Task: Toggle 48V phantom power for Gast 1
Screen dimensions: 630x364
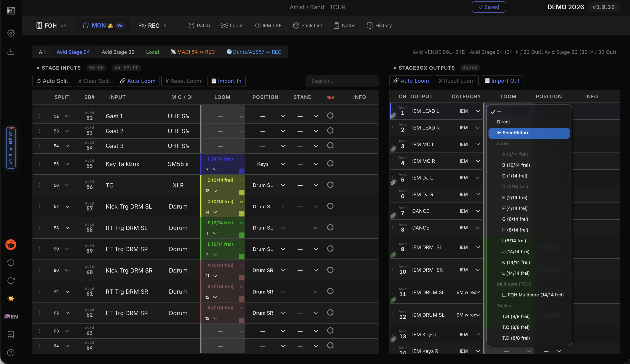Action: coord(330,116)
